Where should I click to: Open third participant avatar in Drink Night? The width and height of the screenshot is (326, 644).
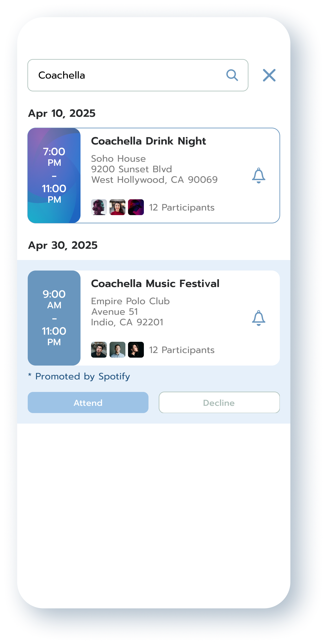click(x=136, y=207)
